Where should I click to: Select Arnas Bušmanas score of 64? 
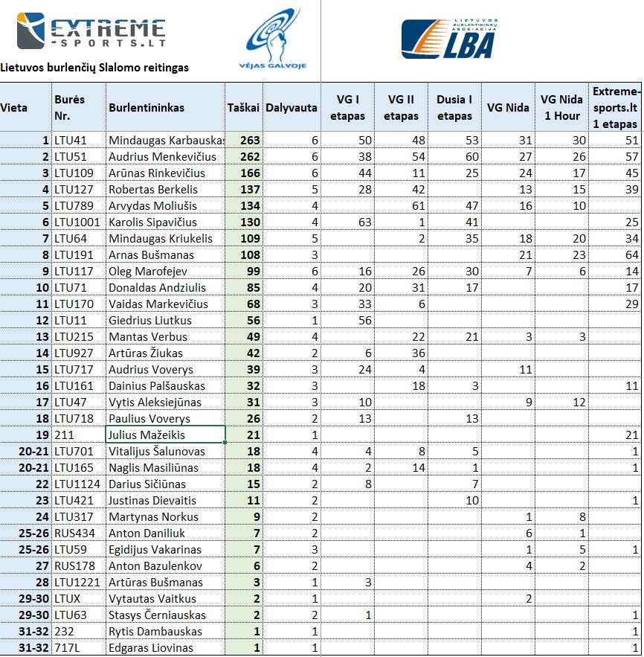pyautogui.click(x=615, y=254)
